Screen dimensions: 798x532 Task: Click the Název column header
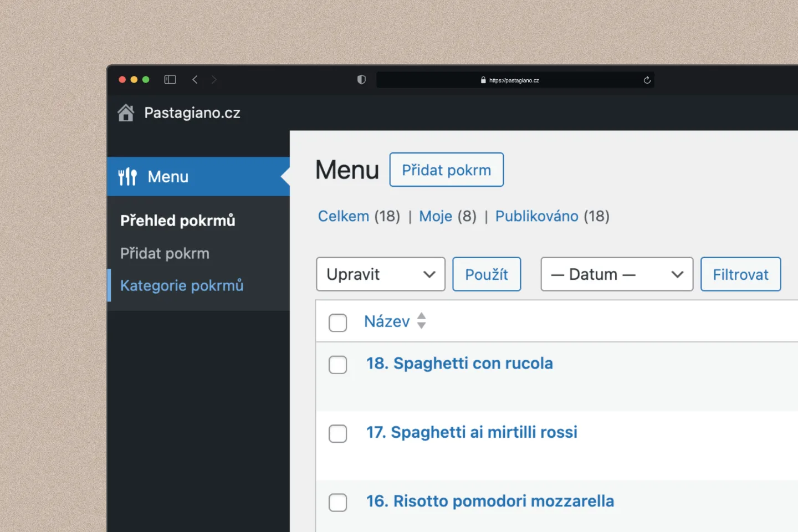click(x=387, y=321)
